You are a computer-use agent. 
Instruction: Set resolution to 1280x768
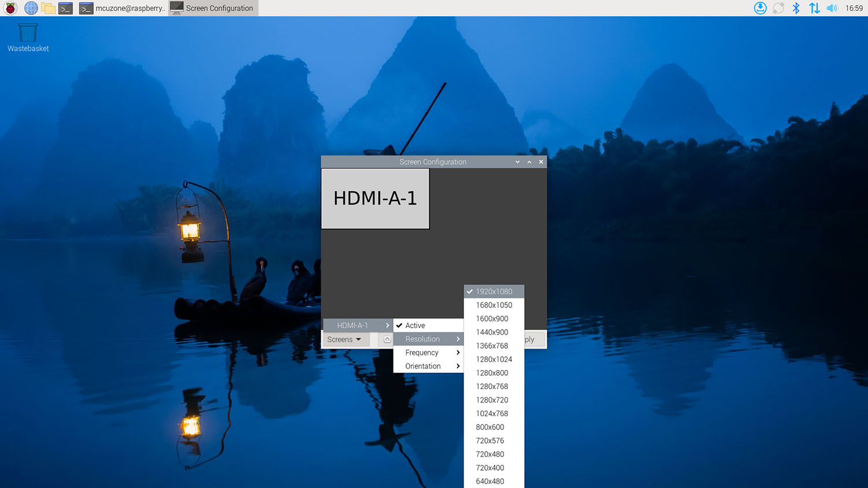pos(494,386)
